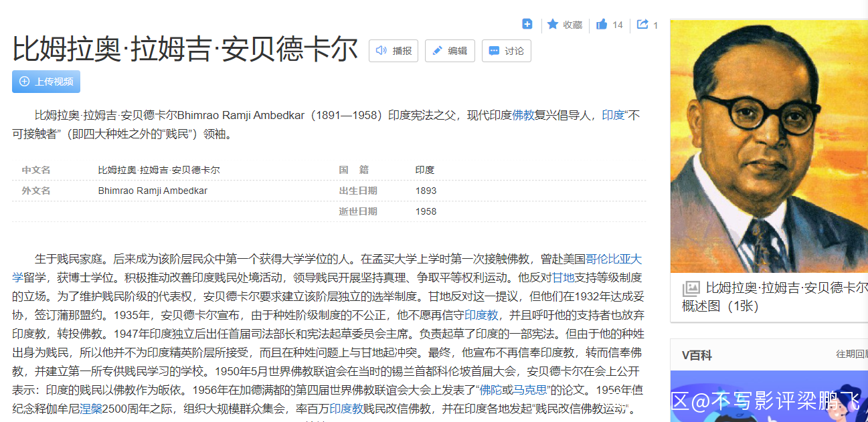868x422 pixels.
Task: Click the like count 14
Action: (617, 25)
